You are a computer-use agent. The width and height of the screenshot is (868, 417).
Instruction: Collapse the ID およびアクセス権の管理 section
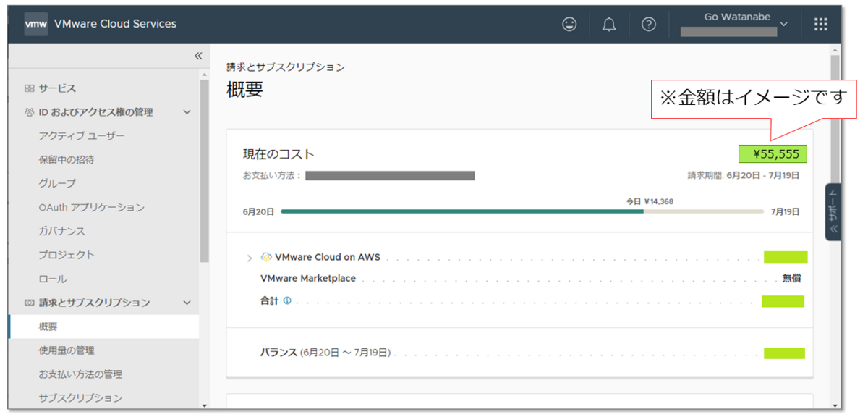point(187,111)
